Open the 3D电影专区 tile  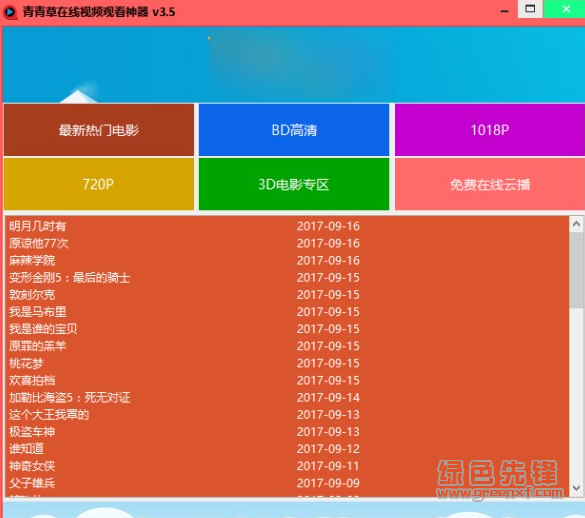point(294,184)
